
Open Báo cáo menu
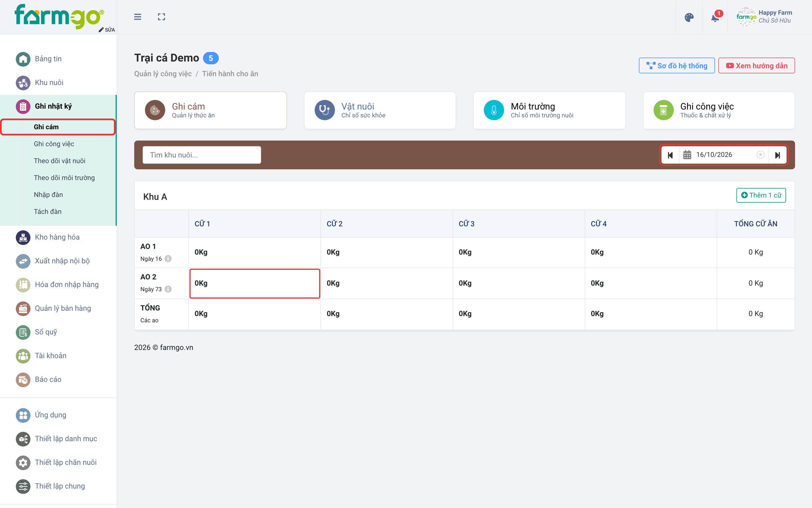pyautogui.click(x=58, y=379)
